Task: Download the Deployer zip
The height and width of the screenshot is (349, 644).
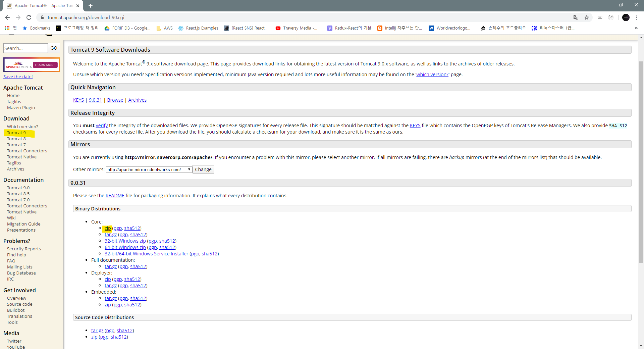Action: tap(108, 279)
